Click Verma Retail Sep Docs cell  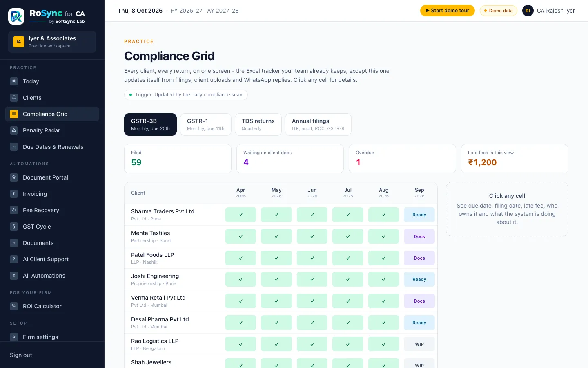click(419, 301)
